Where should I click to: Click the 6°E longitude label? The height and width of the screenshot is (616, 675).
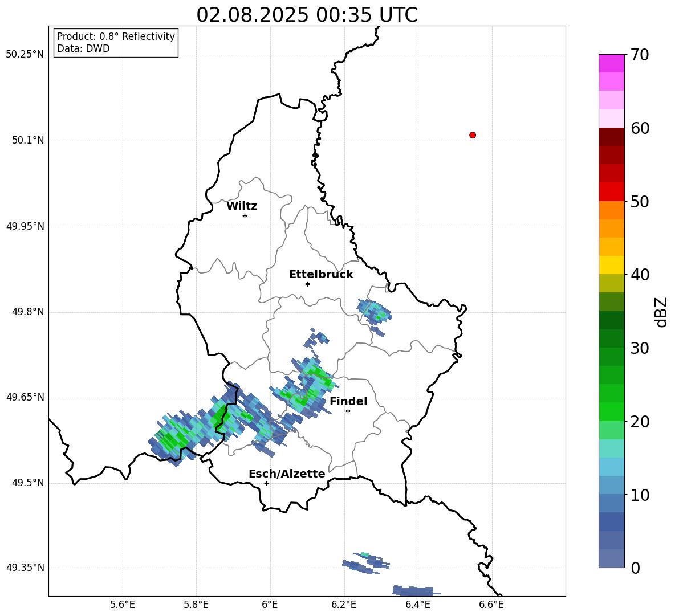(x=270, y=605)
